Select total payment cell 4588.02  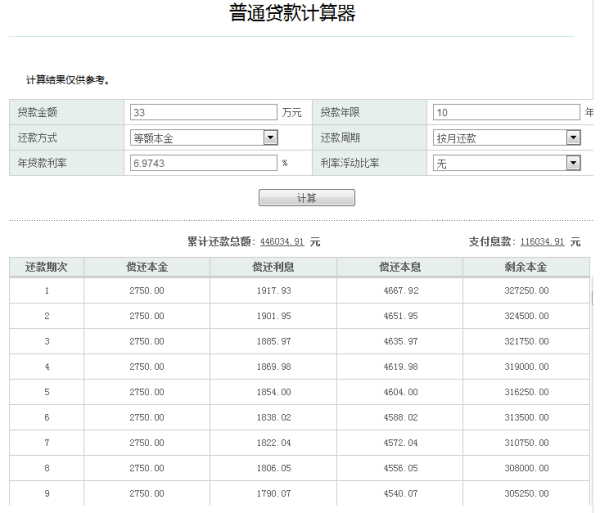[x=401, y=417]
